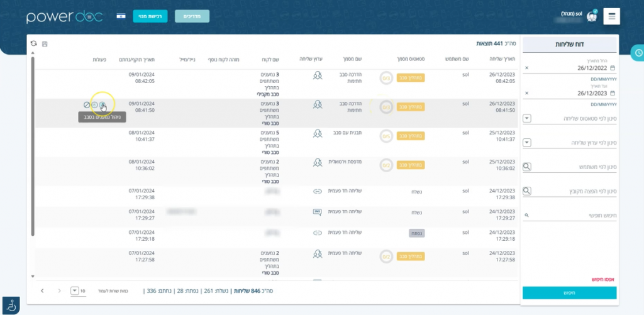
Task: Go to next page using pagination arrow
Action: (x=42, y=290)
